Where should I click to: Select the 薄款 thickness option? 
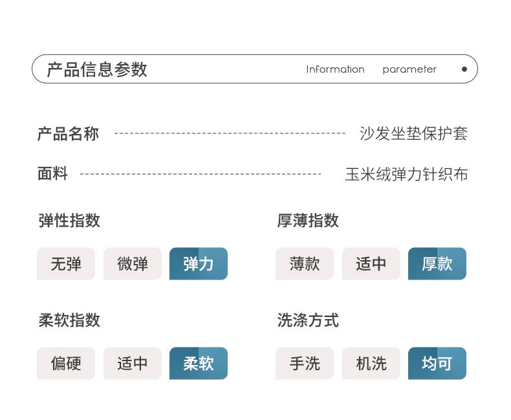click(x=305, y=264)
